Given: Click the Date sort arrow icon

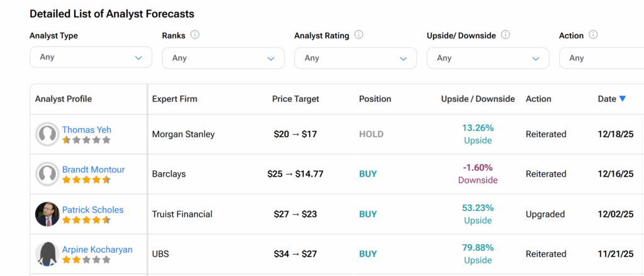Looking at the screenshot, I should click(623, 99).
